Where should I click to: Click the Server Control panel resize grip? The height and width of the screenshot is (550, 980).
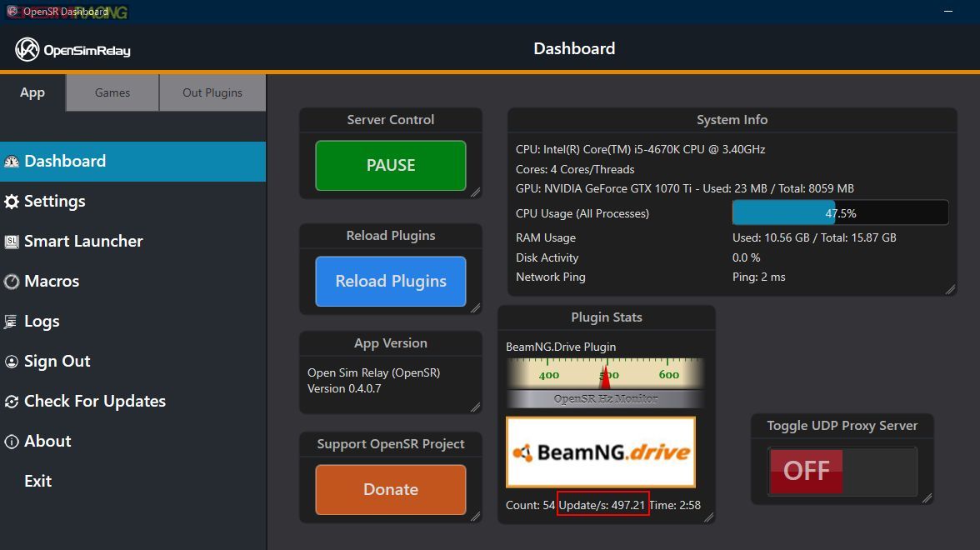(476, 192)
